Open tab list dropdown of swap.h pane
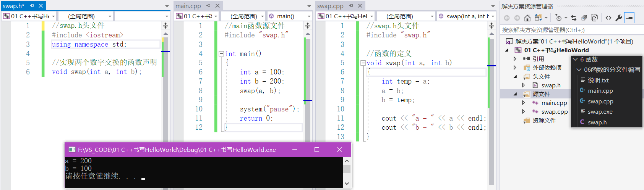This screenshot has width=644, height=190. tap(167, 6)
